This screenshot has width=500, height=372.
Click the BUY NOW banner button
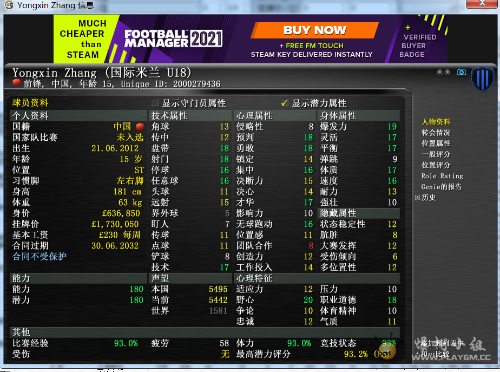(315, 30)
